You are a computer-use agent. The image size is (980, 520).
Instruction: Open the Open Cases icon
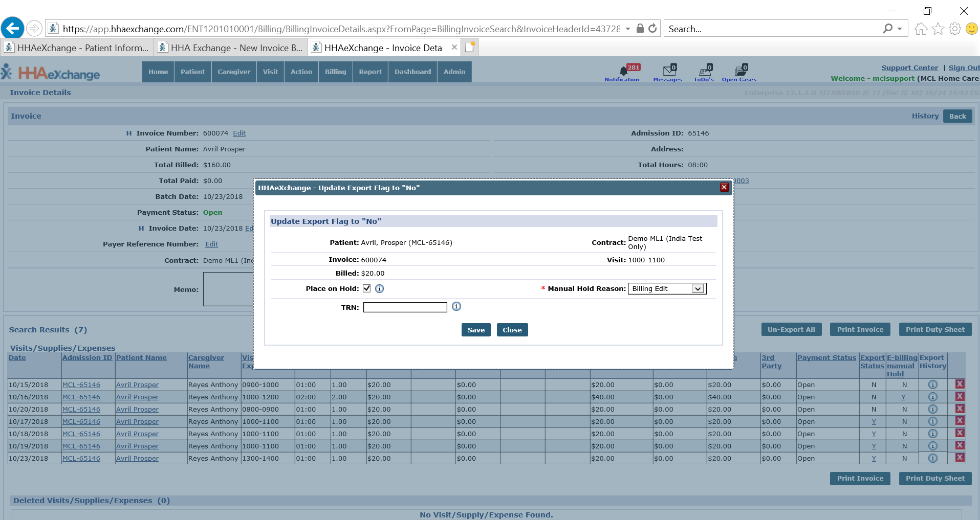739,71
